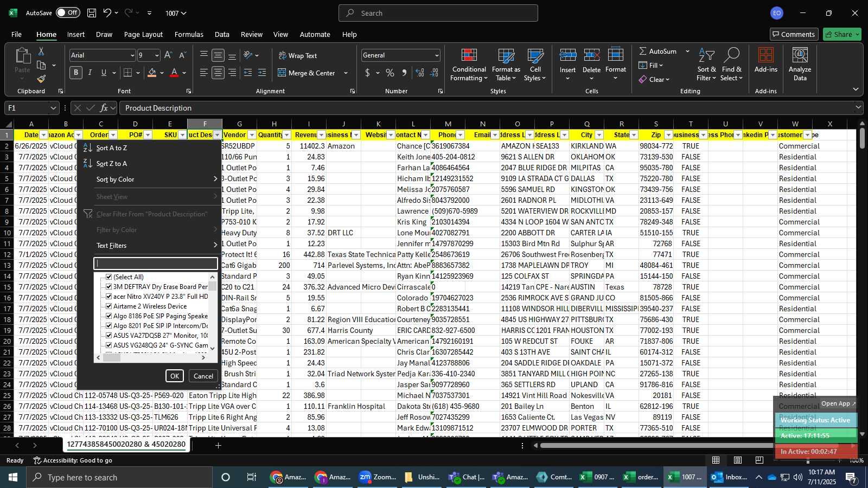Click the filter search input box
This screenshot has height=488, width=868.
click(156, 264)
